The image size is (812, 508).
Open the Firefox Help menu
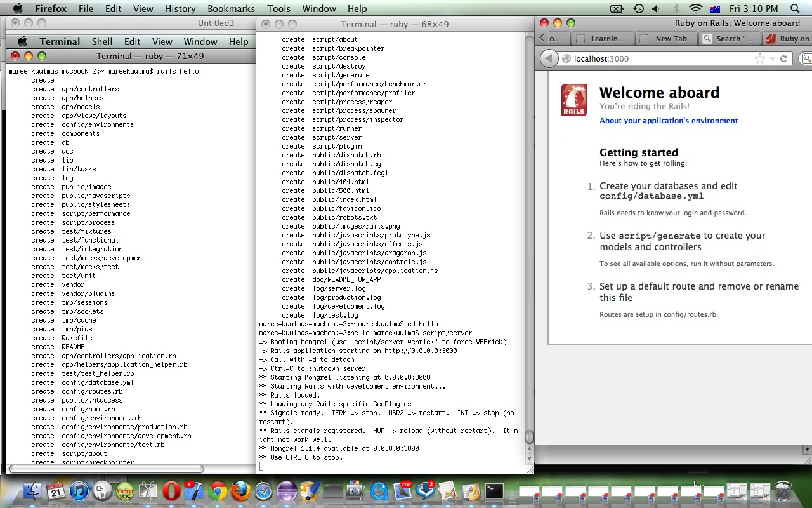coord(357,8)
